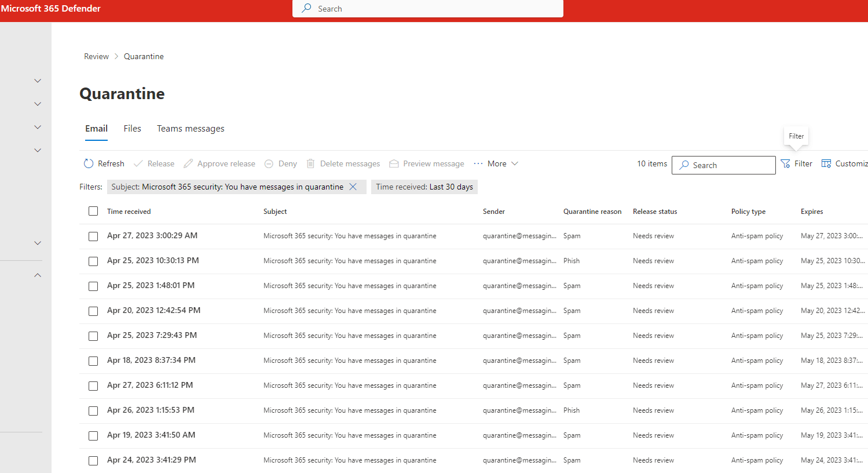
Task: Open the More actions menu
Action: pos(496,163)
